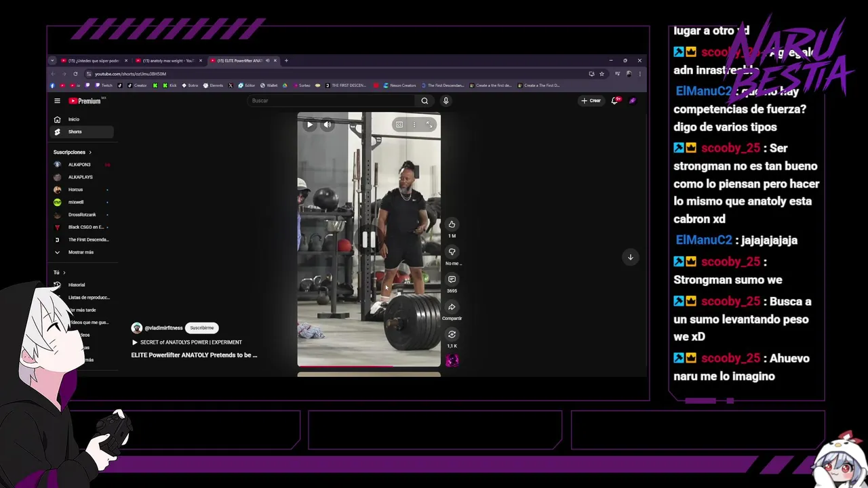This screenshot has height=488, width=868.
Task: Open the comments on the short
Action: pyautogui.click(x=452, y=279)
